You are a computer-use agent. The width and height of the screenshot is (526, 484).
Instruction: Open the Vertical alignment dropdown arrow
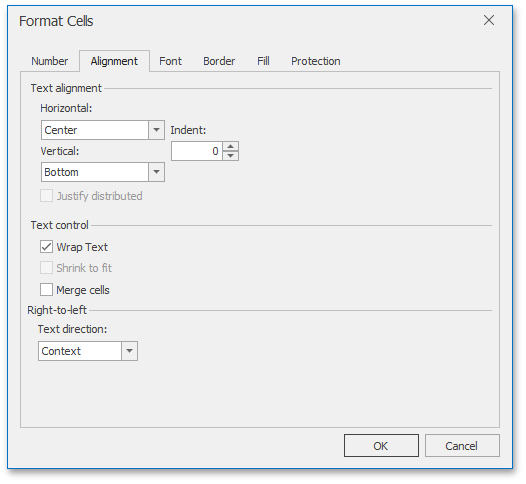(156, 172)
